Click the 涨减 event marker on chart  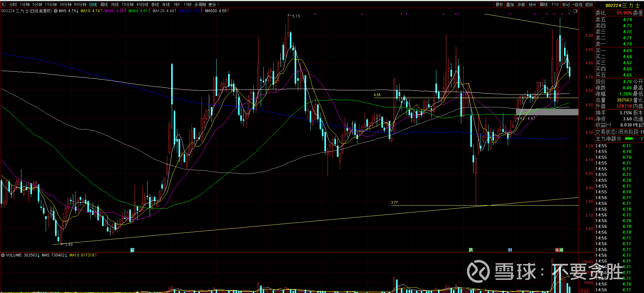(x=559, y=250)
